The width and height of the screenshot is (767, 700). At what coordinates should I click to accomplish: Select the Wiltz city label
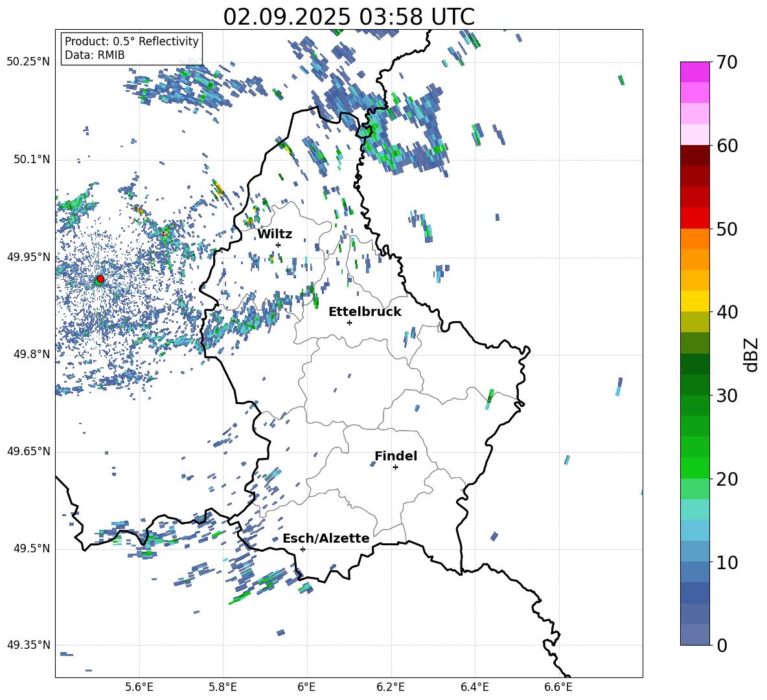pyautogui.click(x=275, y=234)
